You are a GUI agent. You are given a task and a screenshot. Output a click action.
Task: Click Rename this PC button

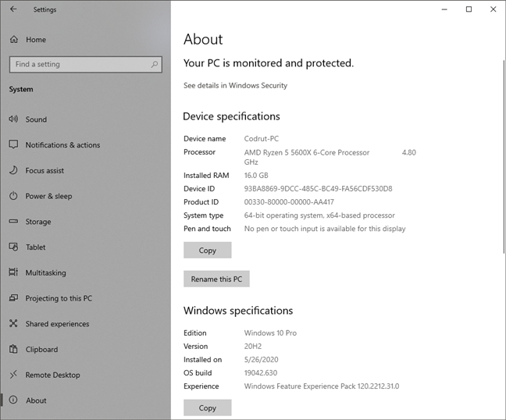[216, 279]
